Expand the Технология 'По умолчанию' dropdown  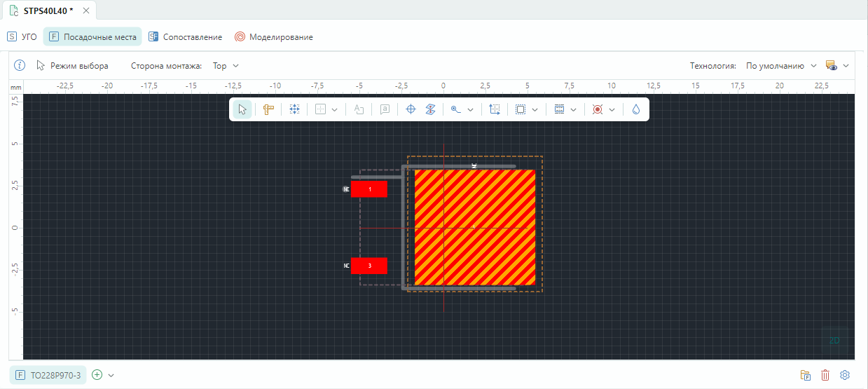click(781, 66)
